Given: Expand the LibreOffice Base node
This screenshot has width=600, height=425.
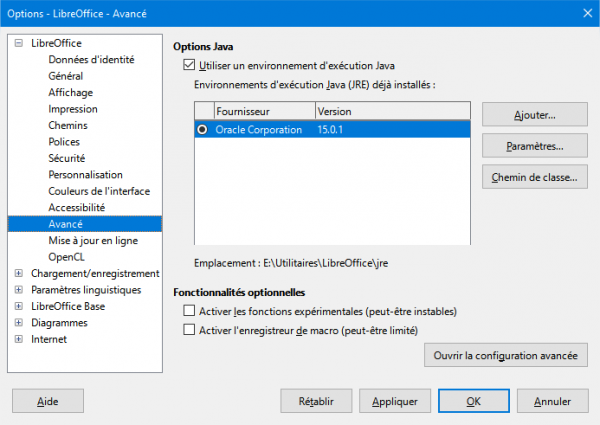Looking at the screenshot, I should (18, 306).
